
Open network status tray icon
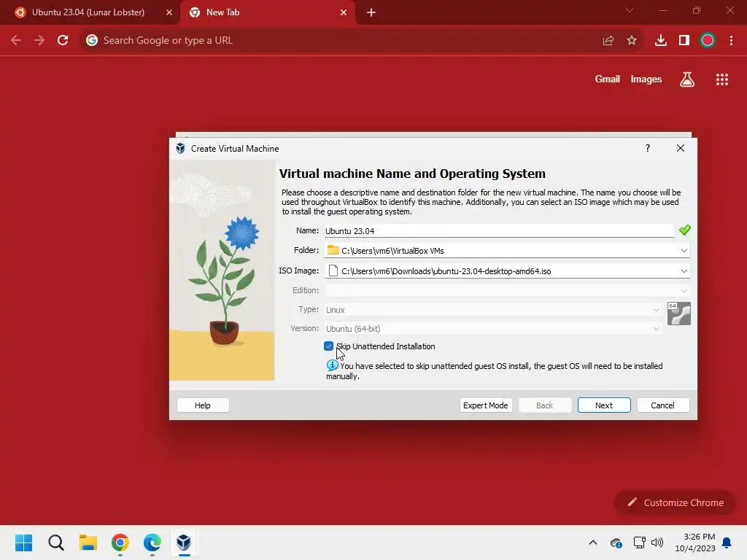(x=639, y=542)
